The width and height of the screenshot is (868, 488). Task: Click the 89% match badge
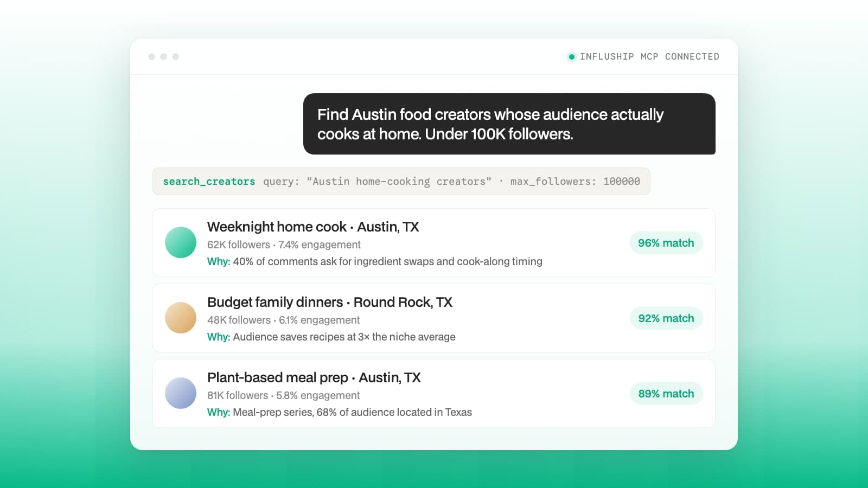pyautogui.click(x=666, y=394)
